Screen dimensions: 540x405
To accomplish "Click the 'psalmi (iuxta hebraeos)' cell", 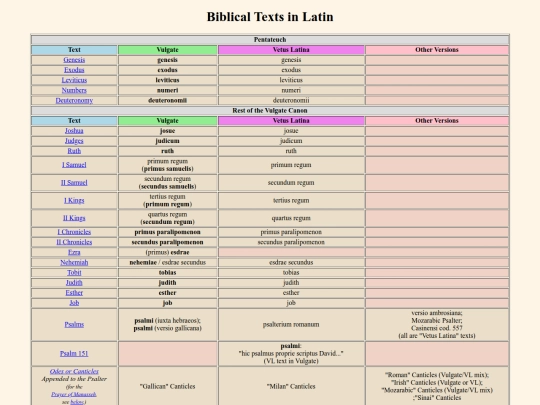I will click(167, 324).
